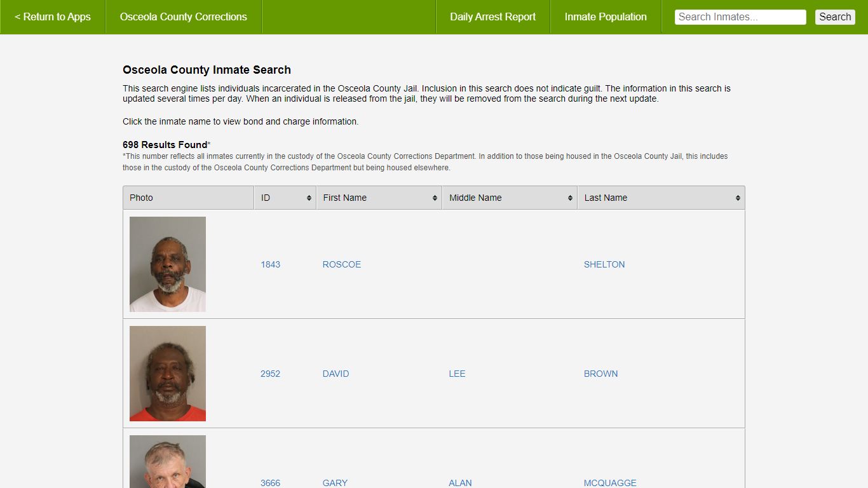
Task: Open Osceola County Corrections home
Action: point(184,17)
